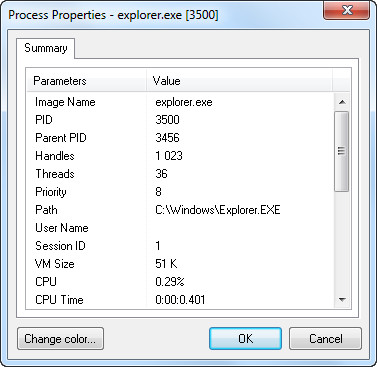Screen dimensions: 377x367
Task: Click the vertical scrollbar thumb
Action: (342, 152)
